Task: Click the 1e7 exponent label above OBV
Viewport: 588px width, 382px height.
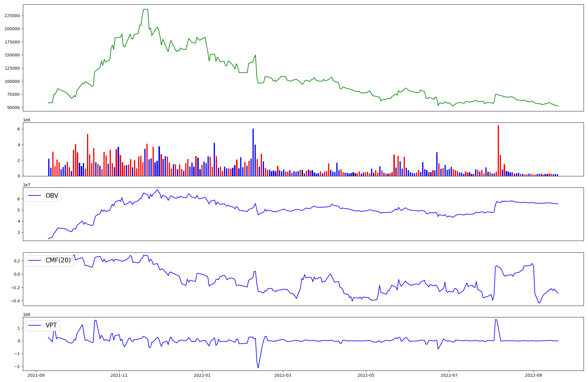Action: pos(27,185)
